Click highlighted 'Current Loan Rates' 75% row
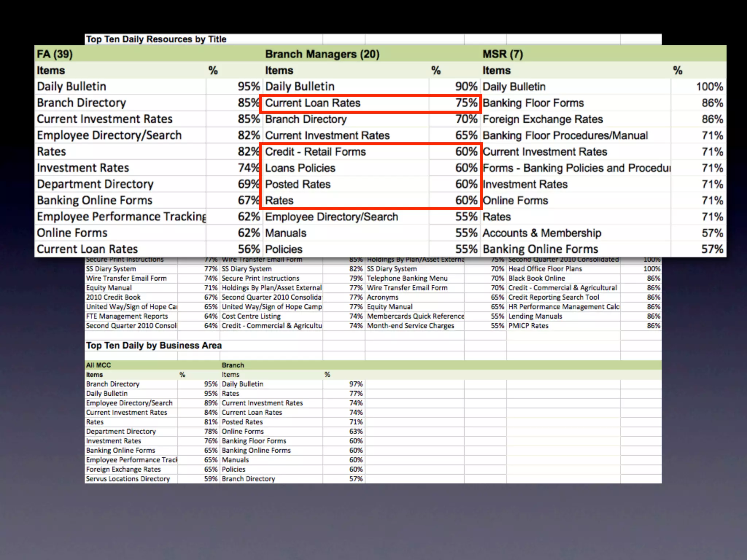The width and height of the screenshot is (747, 560). pos(313,103)
